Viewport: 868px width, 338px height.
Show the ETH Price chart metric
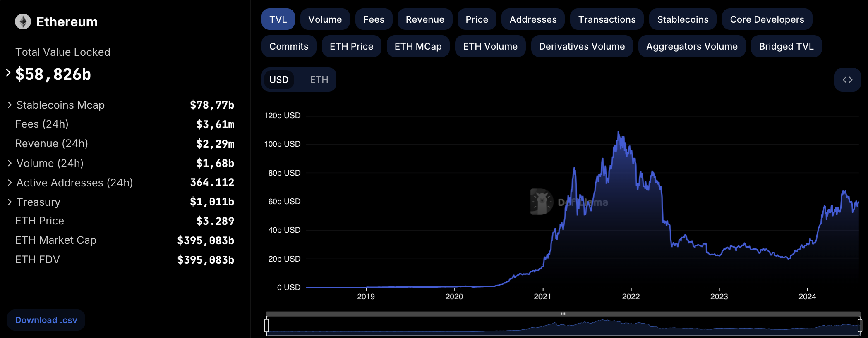352,46
